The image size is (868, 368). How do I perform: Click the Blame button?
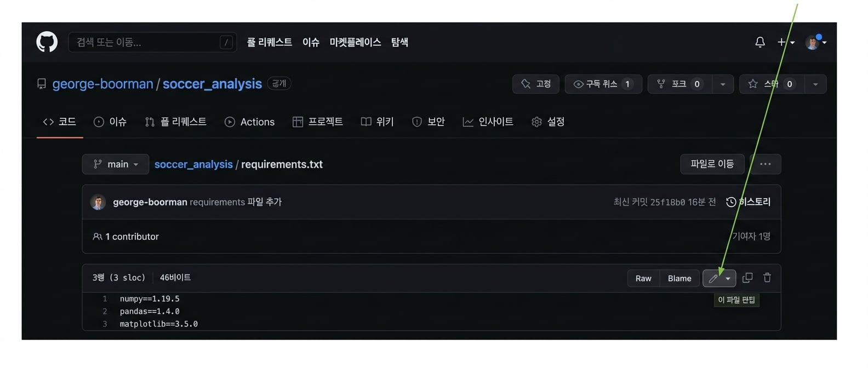click(x=679, y=278)
